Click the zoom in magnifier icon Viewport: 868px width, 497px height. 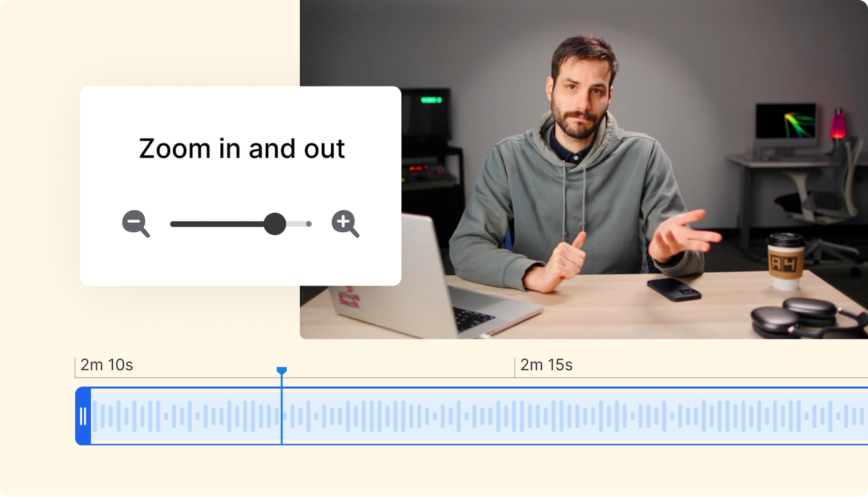coord(345,223)
